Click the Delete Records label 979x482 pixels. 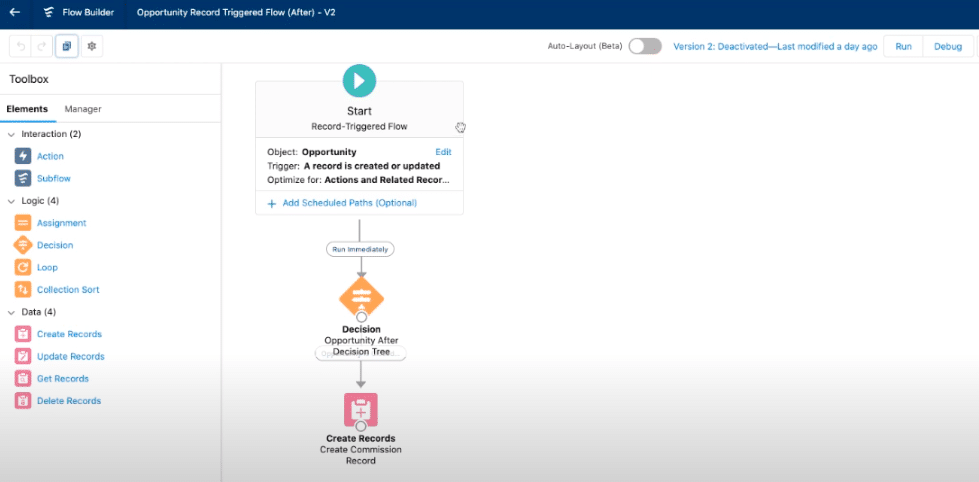point(69,401)
